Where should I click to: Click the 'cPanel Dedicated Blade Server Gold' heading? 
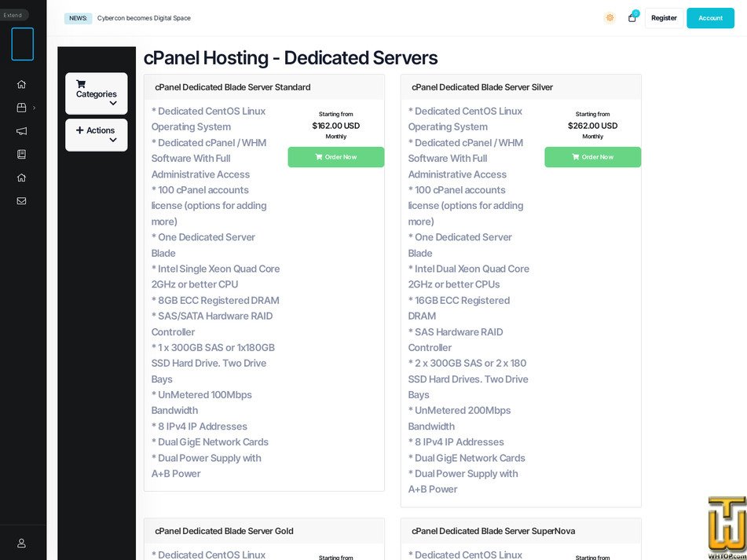coord(224,531)
